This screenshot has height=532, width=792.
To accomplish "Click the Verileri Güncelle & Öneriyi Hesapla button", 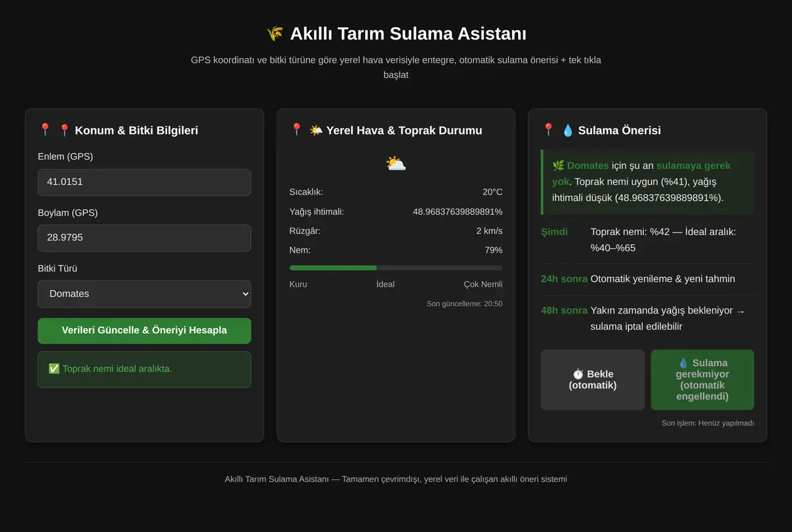I will [x=145, y=331].
